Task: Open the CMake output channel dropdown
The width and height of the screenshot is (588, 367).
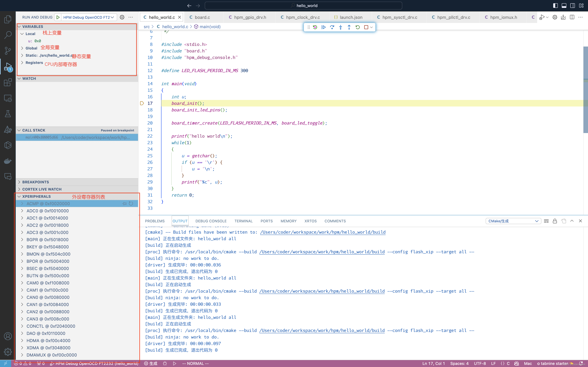Action: click(513, 221)
